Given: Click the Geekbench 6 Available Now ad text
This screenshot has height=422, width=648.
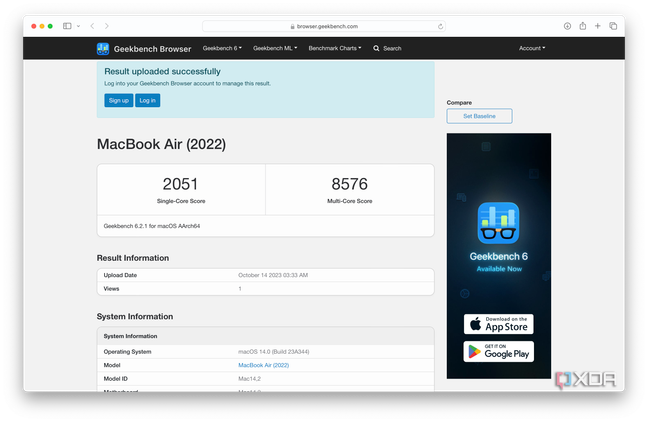Looking at the screenshot, I should click(499, 262).
